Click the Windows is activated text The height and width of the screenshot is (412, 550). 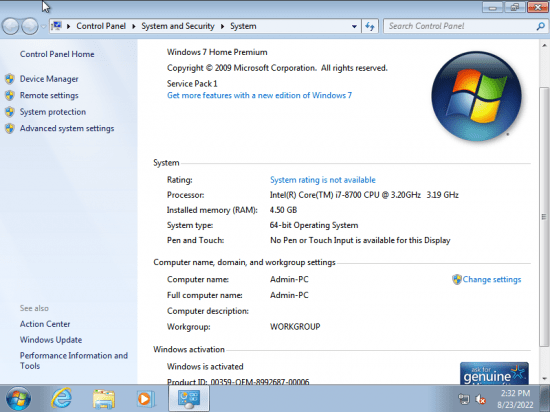click(x=205, y=367)
